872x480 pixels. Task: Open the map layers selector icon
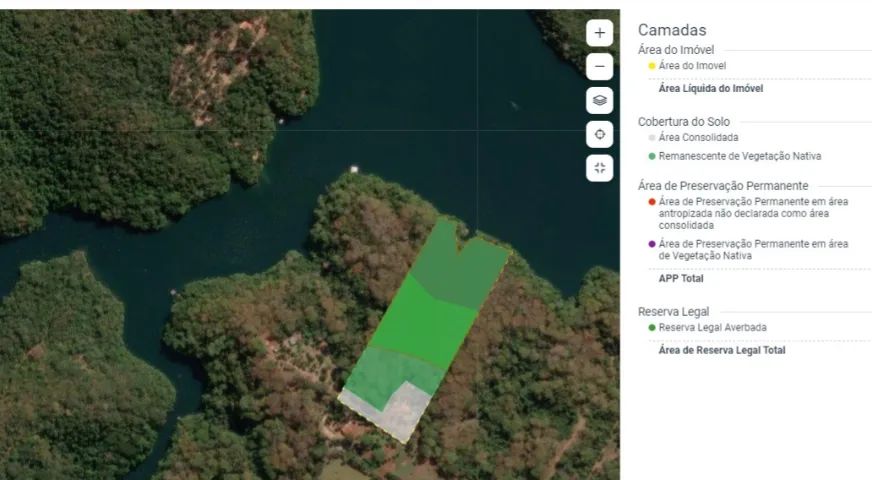(x=600, y=101)
